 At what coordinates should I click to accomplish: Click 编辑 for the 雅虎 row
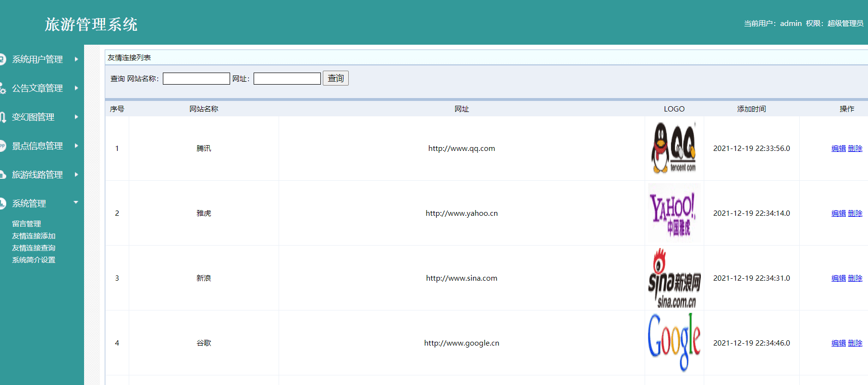click(839, 213)
